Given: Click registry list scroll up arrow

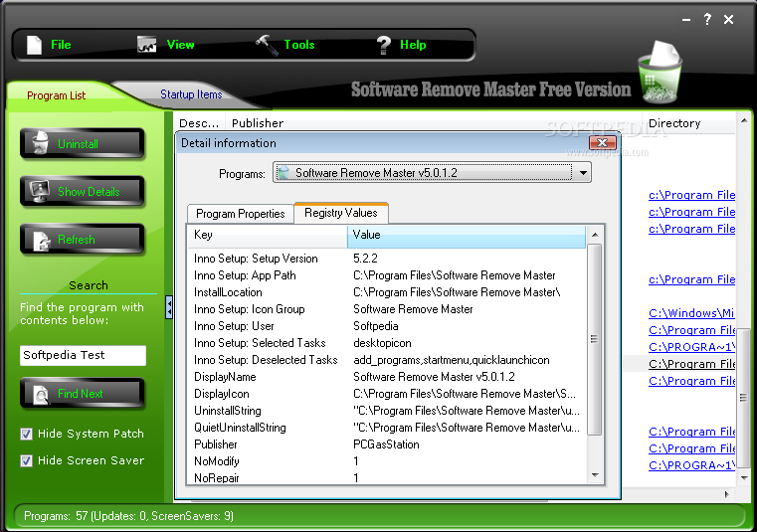Looking at the screenshot, I should [595, 235].
